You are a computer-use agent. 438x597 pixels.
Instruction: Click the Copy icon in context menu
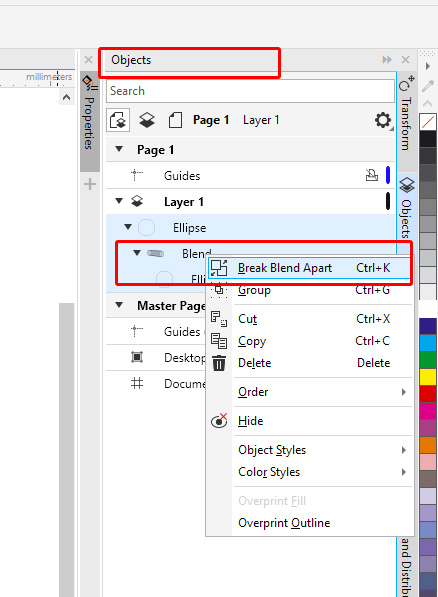pos(219,341)
